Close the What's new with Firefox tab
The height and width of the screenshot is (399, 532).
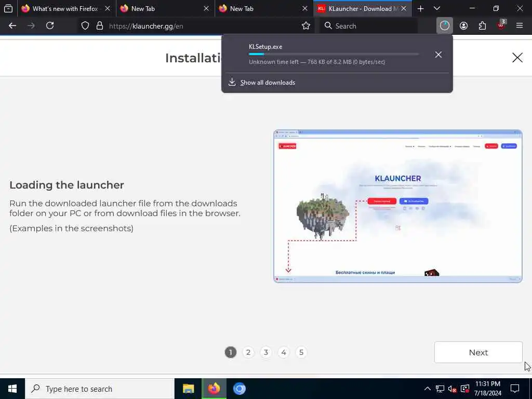click(108, 9)
